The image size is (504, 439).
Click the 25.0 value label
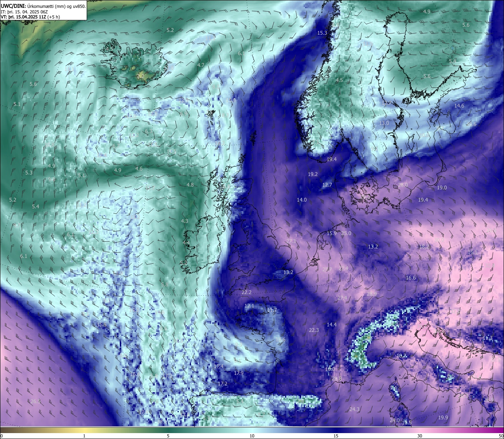point(346,233)
